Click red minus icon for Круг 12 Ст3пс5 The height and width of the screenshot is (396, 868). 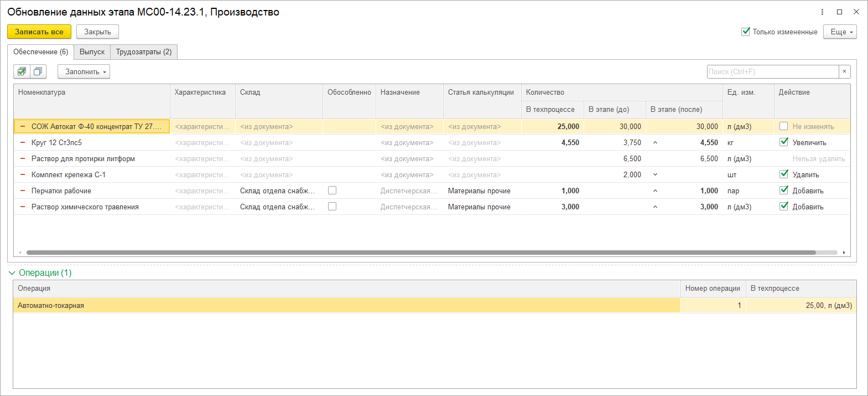pyautogui.click(x=23, y=142)
